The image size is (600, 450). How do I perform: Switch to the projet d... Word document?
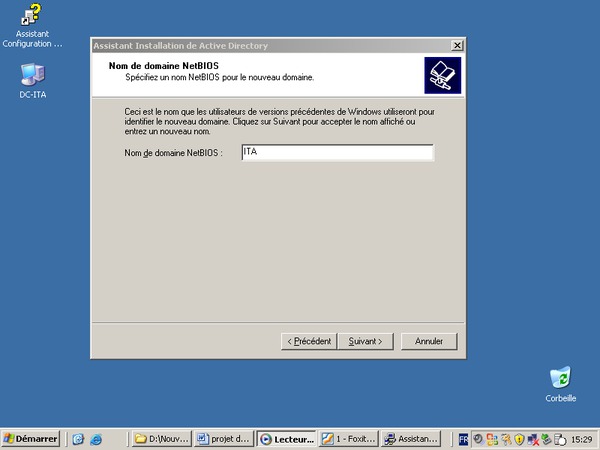[224, 439]
